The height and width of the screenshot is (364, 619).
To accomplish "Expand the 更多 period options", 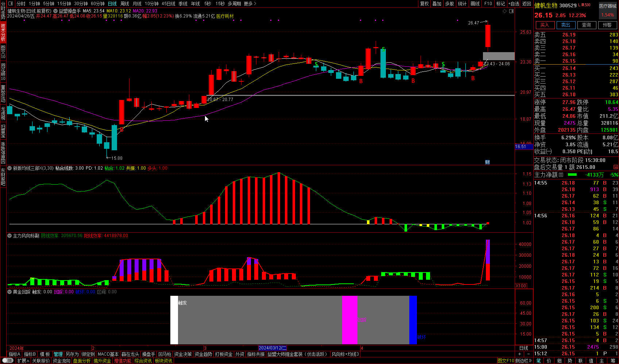I will pyautogui.click(x=250, y=4).
